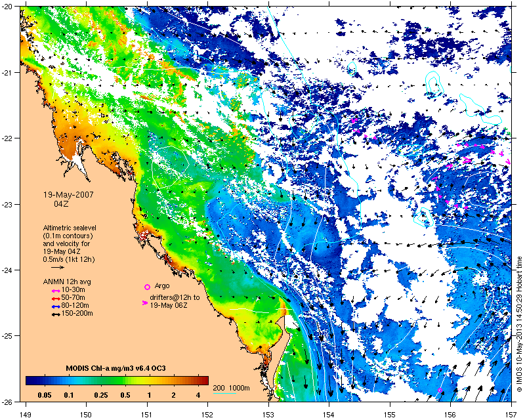Click the colorbar '2' tick label
The image size is (525, 420).
(173, 395)
